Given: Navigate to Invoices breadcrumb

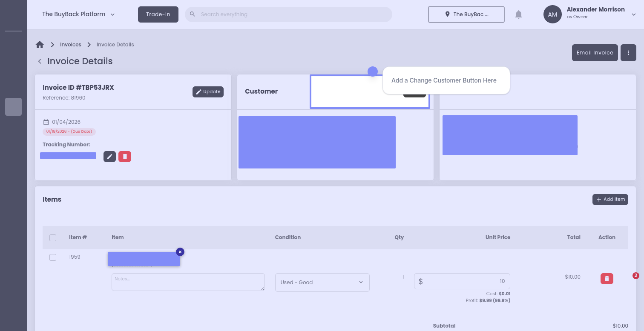Looking at the screenshot, I should [x=71, y=45].
